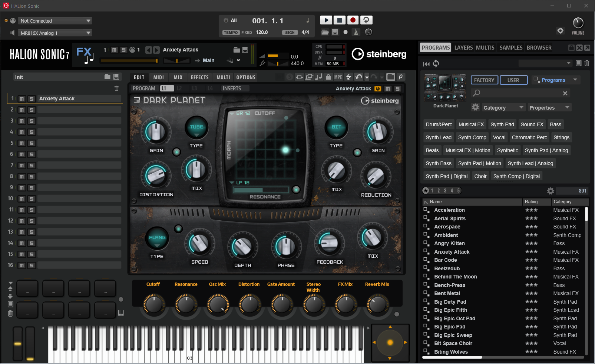Toggle the orange layer power button

coord(378,89)
